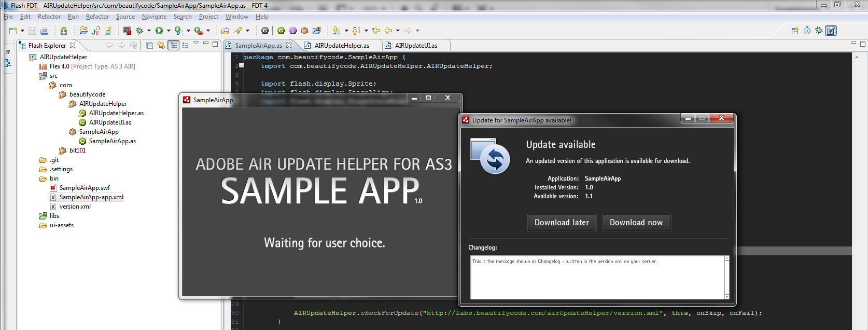Image resolution: width=868 pixels, height=330 pixels.
Task: Open the New file dropdown arrow
Action: coord(22,31)
